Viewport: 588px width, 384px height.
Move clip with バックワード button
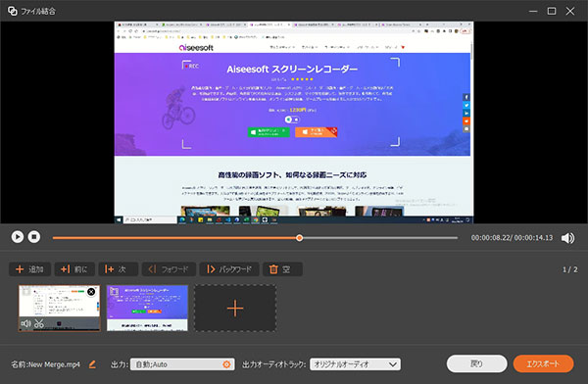pyautogui.click(x=229, y=269)
